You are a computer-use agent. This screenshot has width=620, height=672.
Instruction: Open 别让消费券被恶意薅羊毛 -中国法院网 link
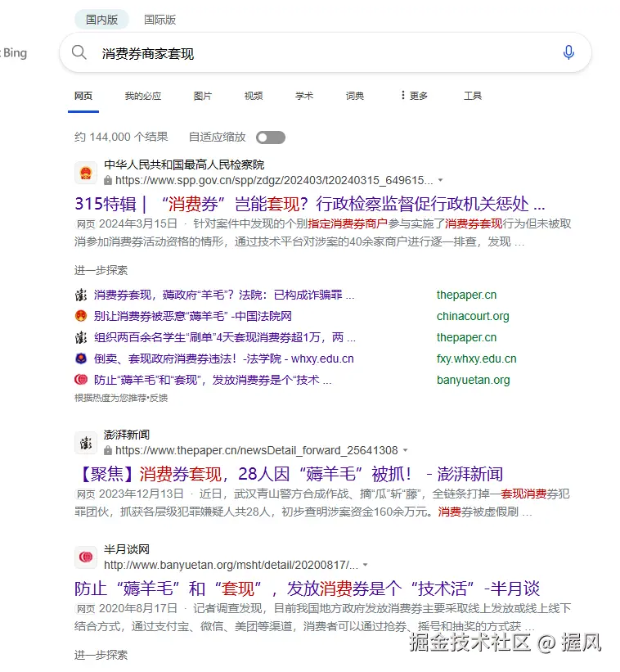(x=193, y=316)
